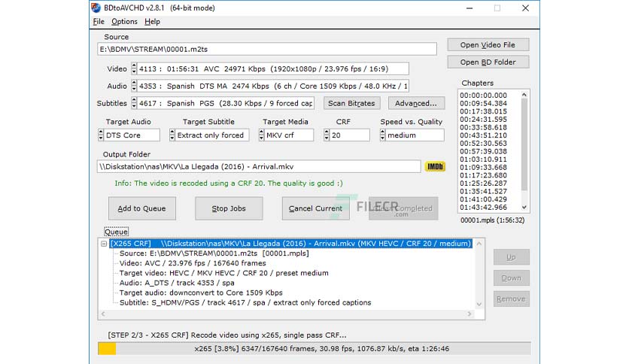The width and height of the screenshot is (629, 364).
Task: Select chapter 00:57:39.038
Action: pyautogui.click(x=483, y=151)
